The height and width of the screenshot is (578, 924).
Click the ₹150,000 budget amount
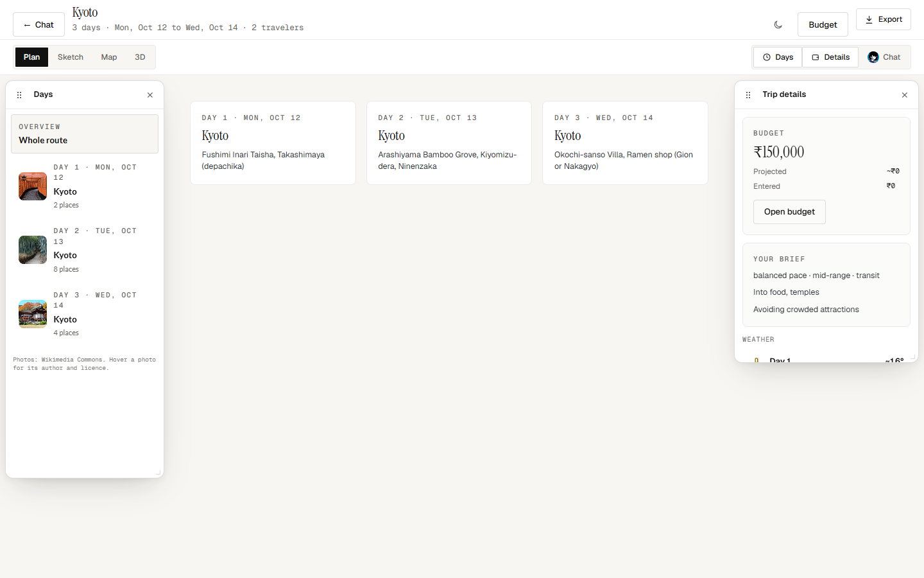click(778, 152)
